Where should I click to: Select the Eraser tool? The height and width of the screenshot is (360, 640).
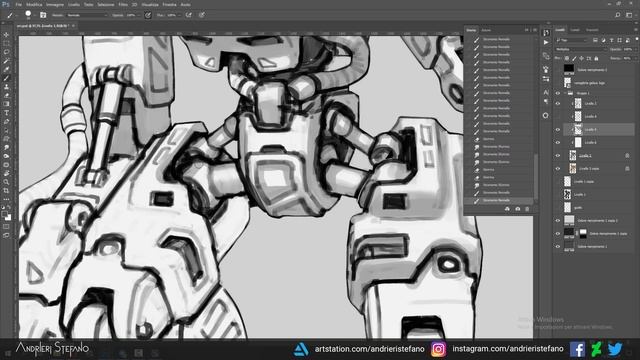[x=6, y=96]
